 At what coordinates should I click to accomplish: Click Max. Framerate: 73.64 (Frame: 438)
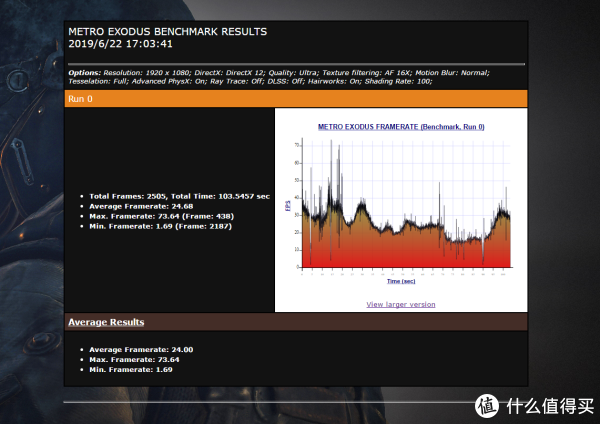click(x=161, y=216)
